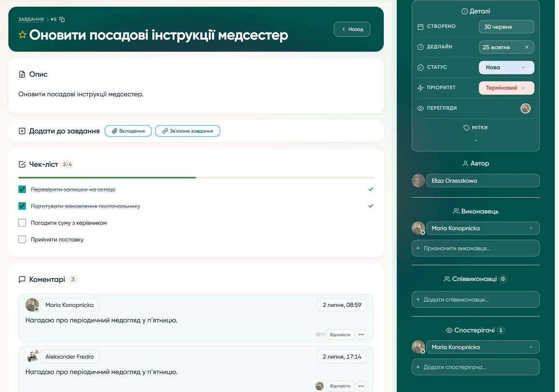Screen dimensions: 559x392
Task: Click the views eye icon on Maria's comment
Action: [x=318, y=334]
